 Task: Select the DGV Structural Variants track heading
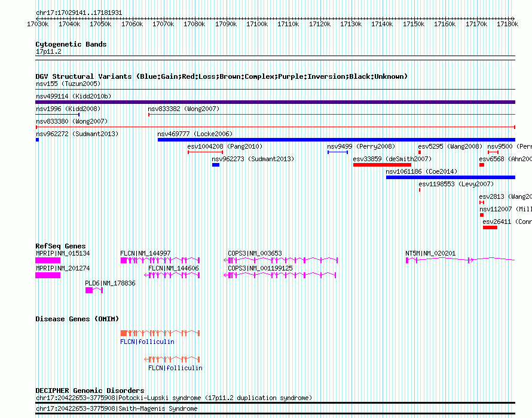pyautogui.click(x=222, y=76)
